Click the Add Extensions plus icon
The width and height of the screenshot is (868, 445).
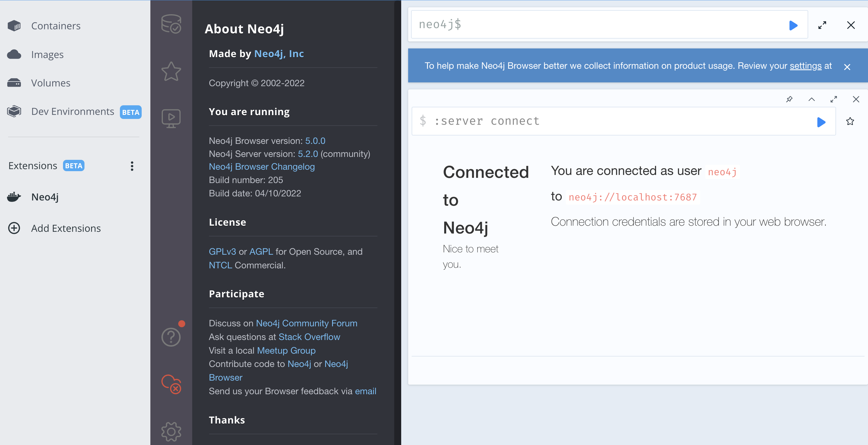point(14,228)
